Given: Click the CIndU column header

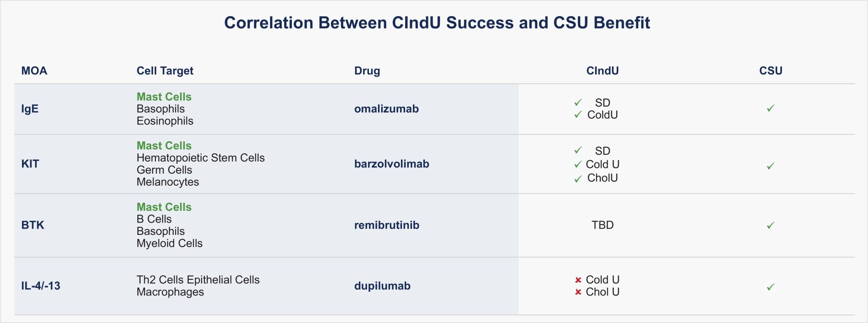Looking at the screenshot, I should click(602, 71).
